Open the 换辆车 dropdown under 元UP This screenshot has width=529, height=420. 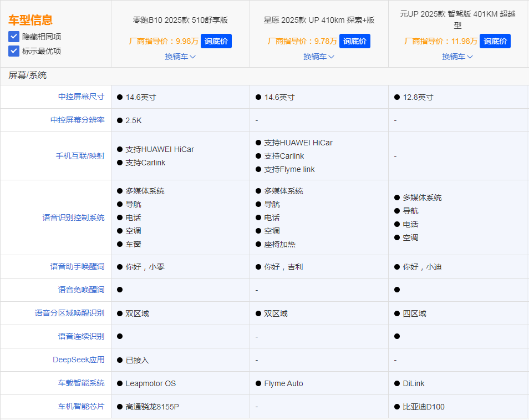[457, 57]
